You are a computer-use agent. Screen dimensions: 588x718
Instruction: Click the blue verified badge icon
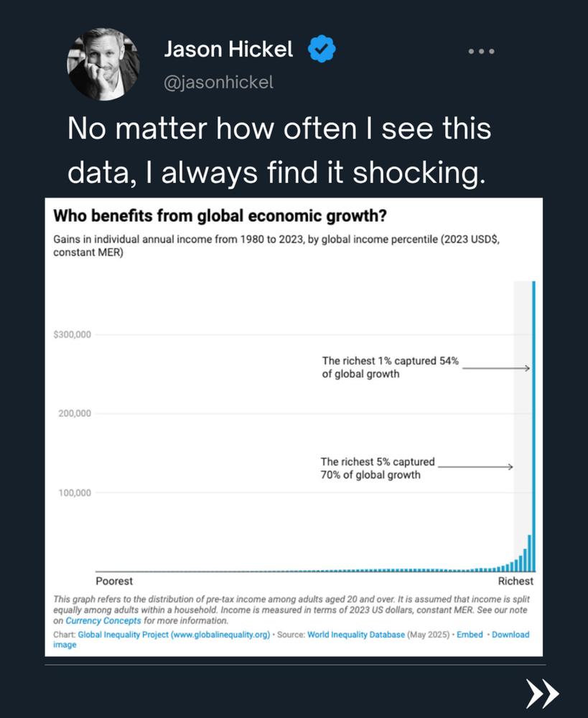point(322,49)
